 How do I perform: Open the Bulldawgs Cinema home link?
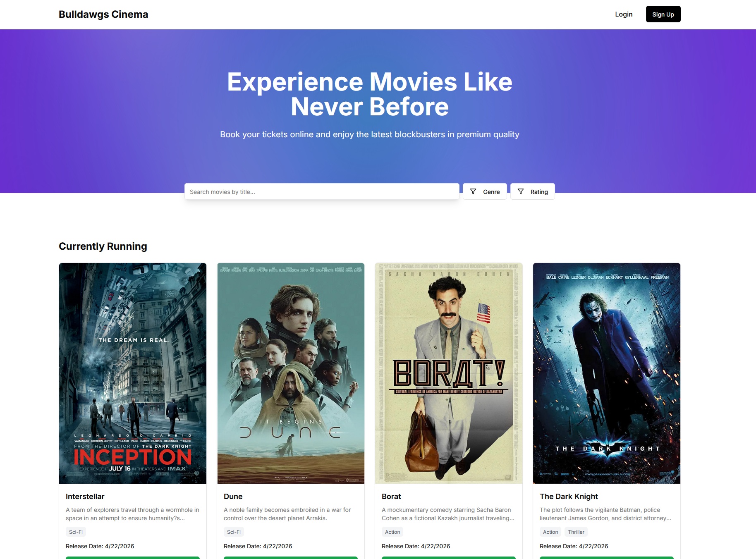coord(103,14)
